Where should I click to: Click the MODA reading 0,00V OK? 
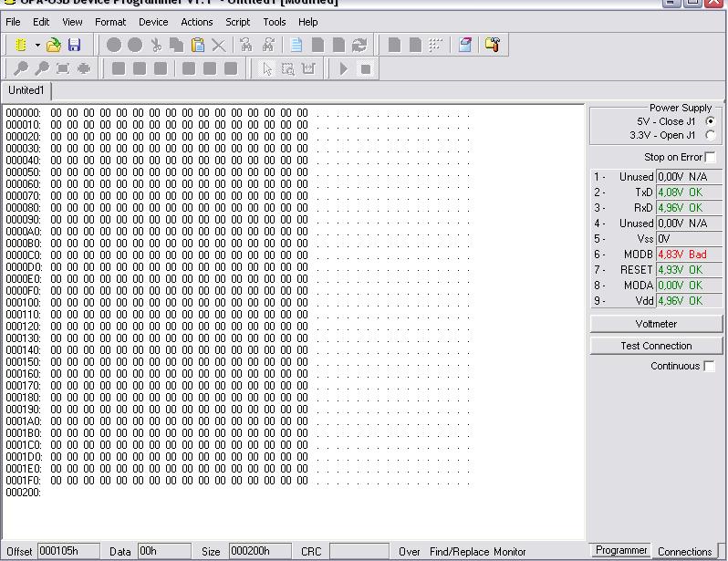click(x=689, y=286)
